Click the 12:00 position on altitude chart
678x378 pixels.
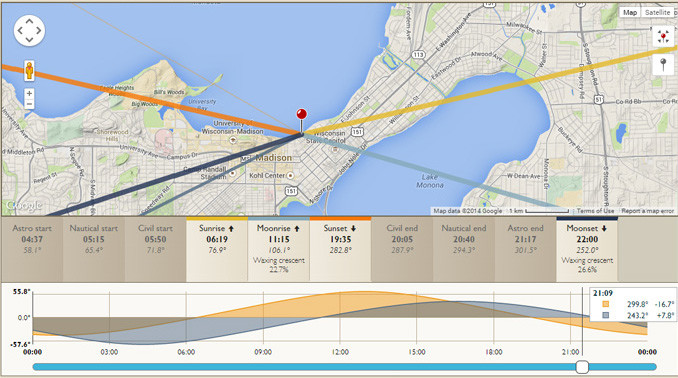(x=340, y=318)
